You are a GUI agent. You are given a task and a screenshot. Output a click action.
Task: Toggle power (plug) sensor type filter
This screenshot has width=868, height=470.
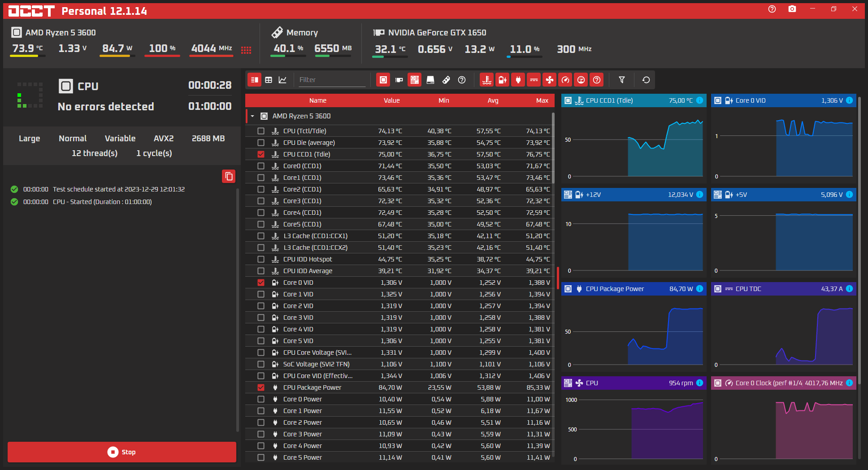click(x=518, y=80)
